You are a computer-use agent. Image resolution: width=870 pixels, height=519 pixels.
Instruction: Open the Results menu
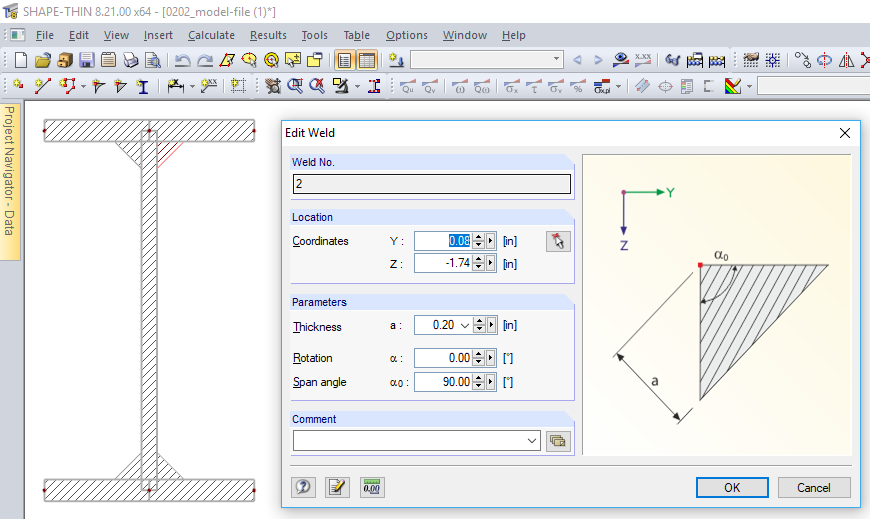[268, 35]
